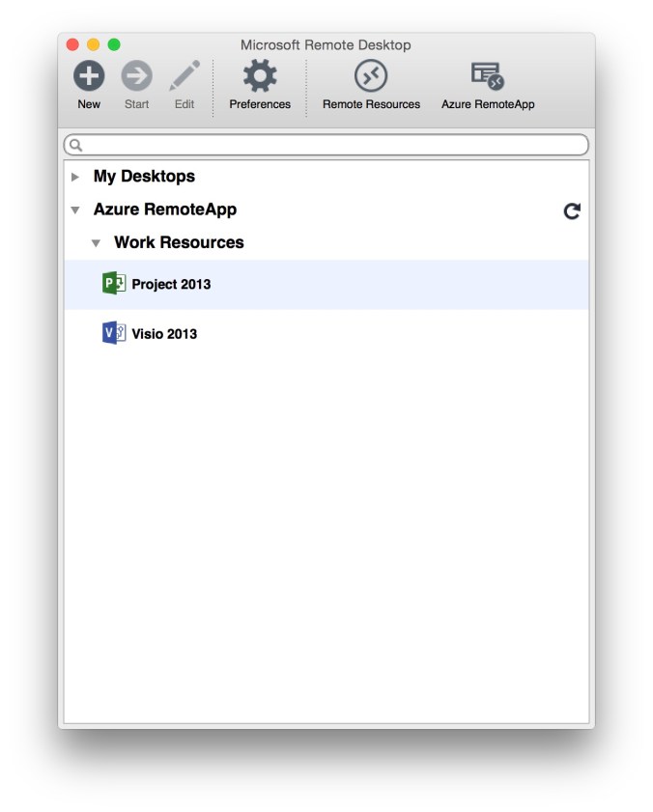Collapse the Work Resources folder triangle
The image size is (653, 812).
pyautogui.click(x=96, y=243)
